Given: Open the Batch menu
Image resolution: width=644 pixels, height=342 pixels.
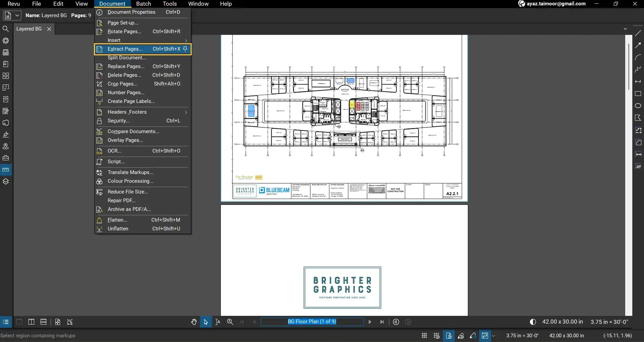Looking at the screenshot, I should tap(143, 4).
